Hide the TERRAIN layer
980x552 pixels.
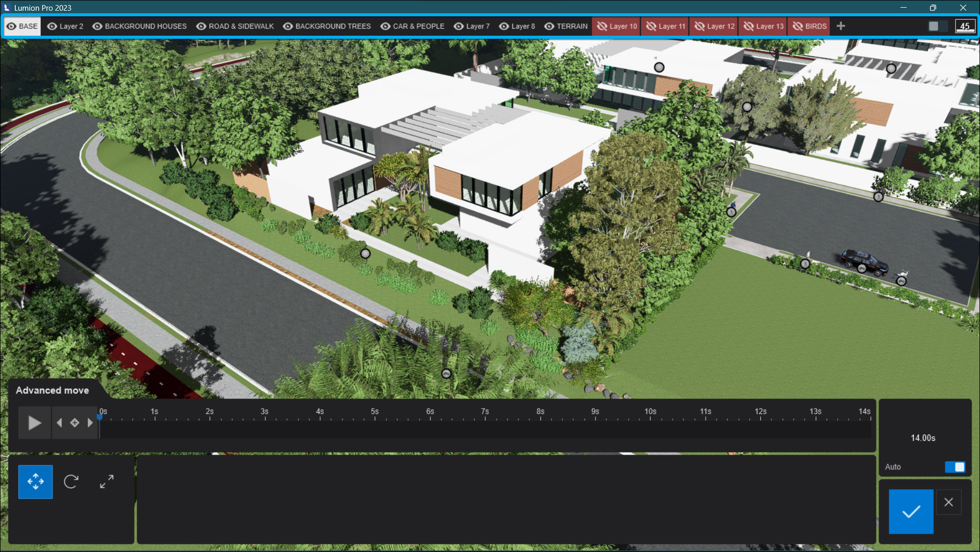tap(549, 26)
